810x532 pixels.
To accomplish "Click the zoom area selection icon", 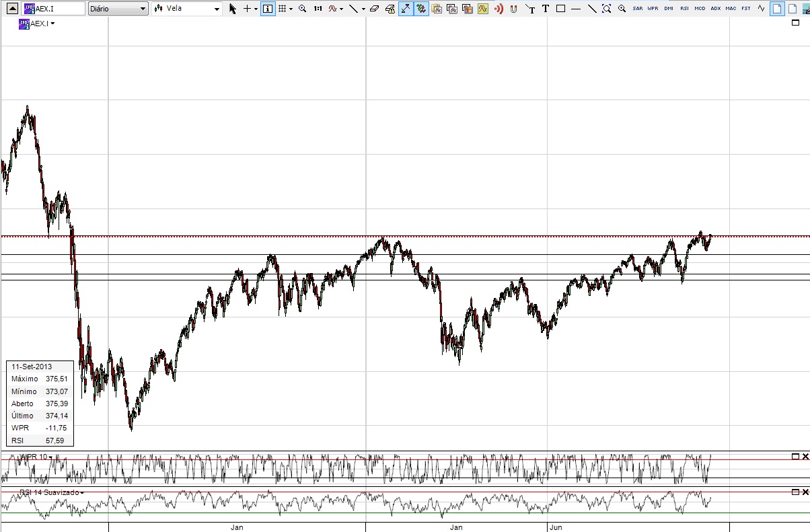I will tap(606, 9).
